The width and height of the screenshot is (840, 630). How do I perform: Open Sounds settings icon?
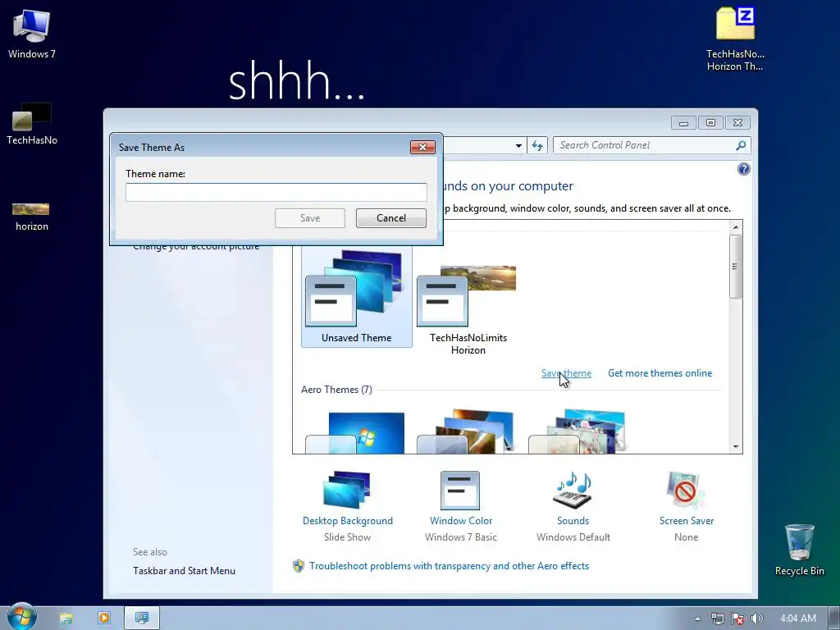click(573, 490)
